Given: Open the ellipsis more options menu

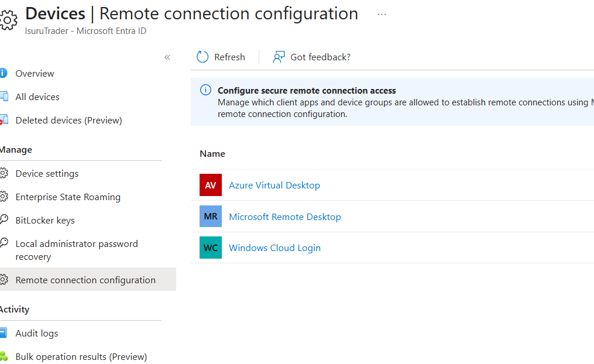Looking at the screenshot, I should point(382,15).
